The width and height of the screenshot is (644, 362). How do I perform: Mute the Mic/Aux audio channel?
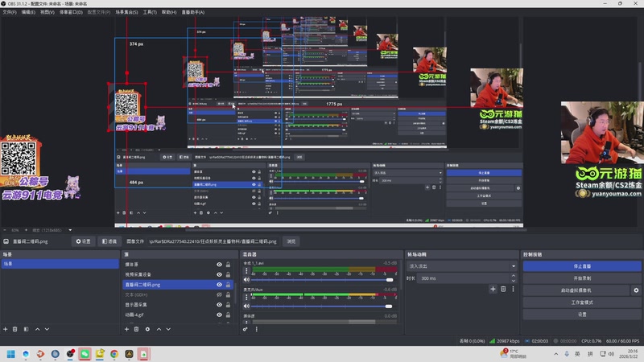246,306
